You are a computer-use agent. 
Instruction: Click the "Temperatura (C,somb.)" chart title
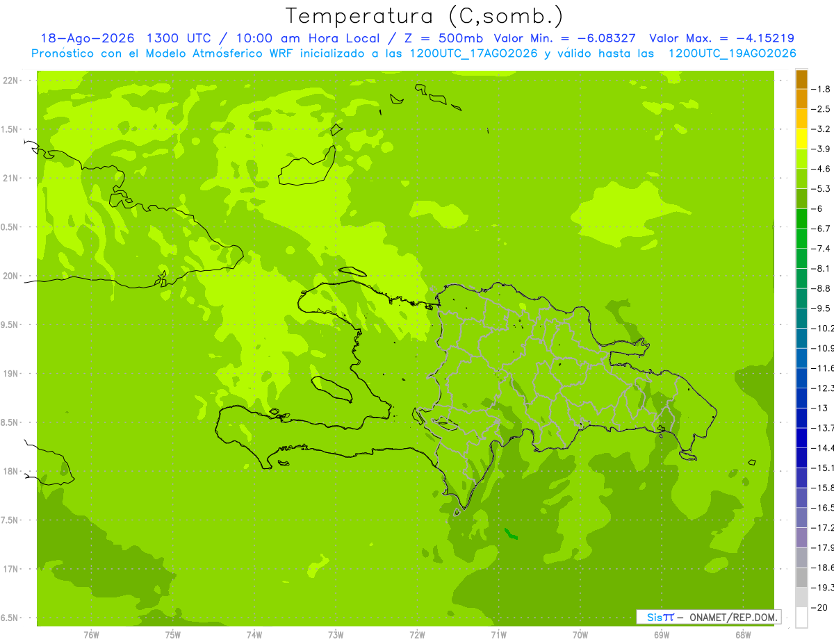coord(424,15)
